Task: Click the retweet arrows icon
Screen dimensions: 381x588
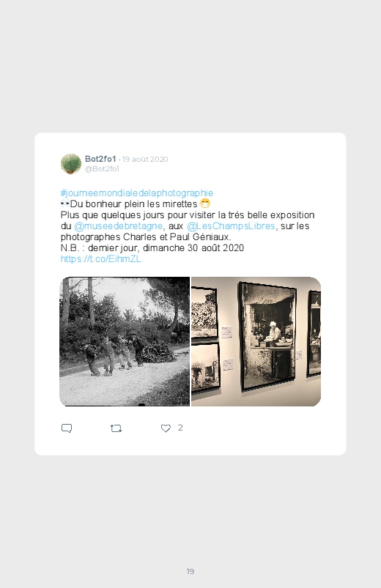Action: [116, 428]
